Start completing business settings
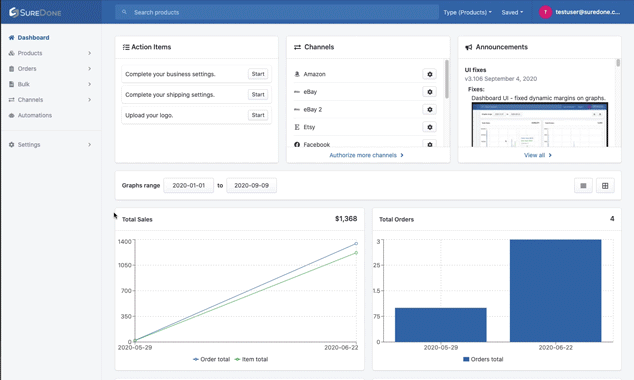This screenshot has width=634, height=380. (x=258, y=74)
